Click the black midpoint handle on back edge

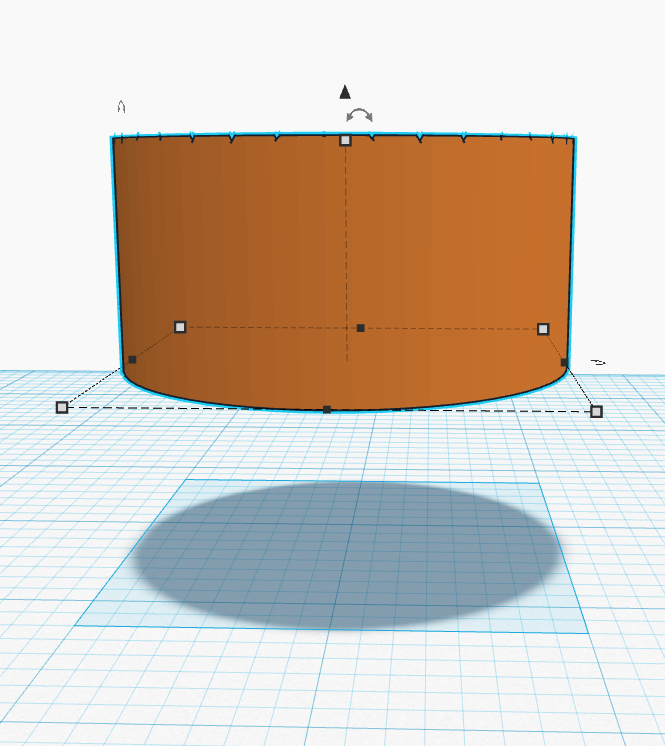tap(361, 328)
